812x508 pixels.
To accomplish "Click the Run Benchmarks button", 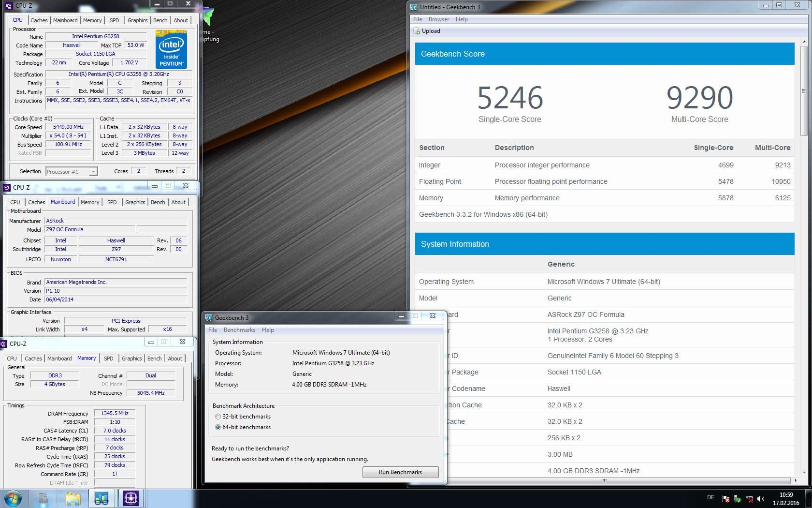I will pyautogui.click(x=400, y=472).
